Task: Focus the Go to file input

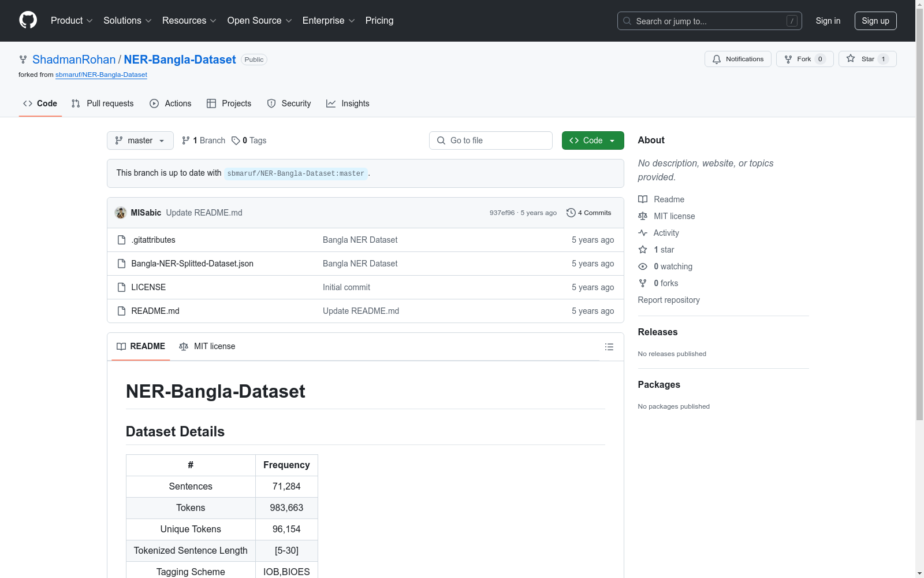Action: 491,140
